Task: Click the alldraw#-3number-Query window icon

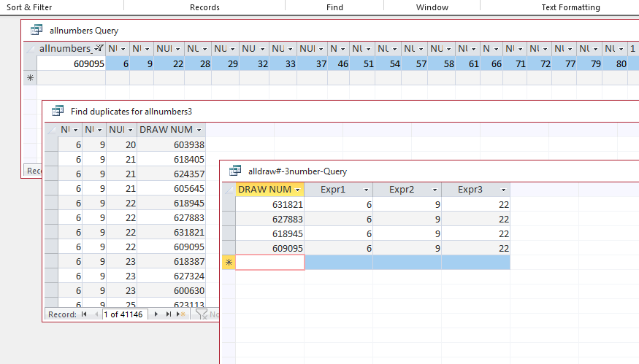Action: click(x=235, y=171)
